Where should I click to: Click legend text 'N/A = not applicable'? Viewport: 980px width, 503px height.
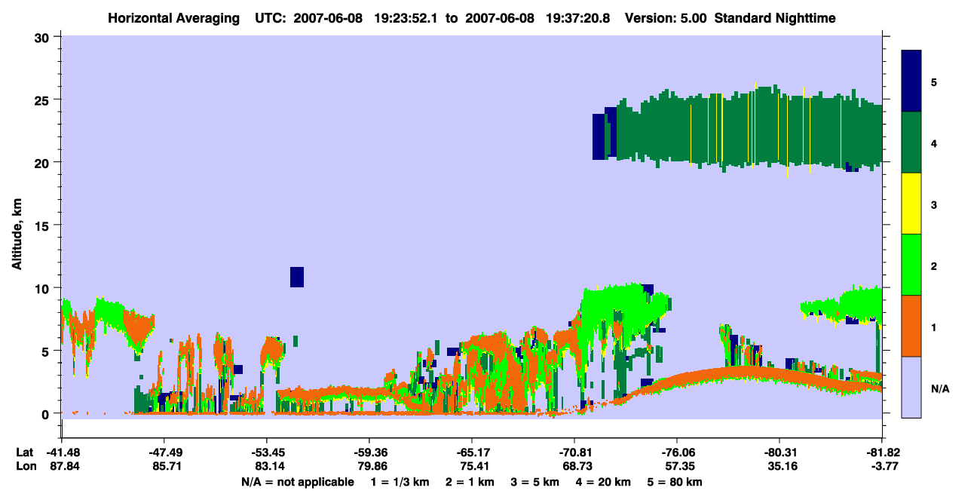click(x=297, y=482)
